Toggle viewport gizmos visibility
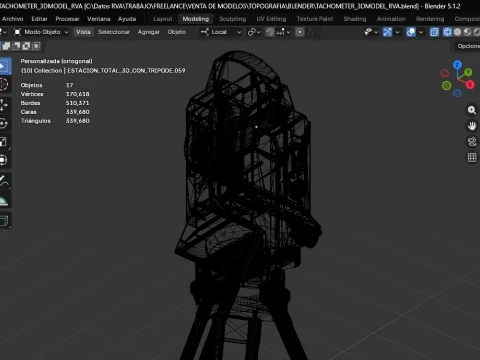Screen dimensions: 480x360 pyautogui.click(x=387, y=32)
